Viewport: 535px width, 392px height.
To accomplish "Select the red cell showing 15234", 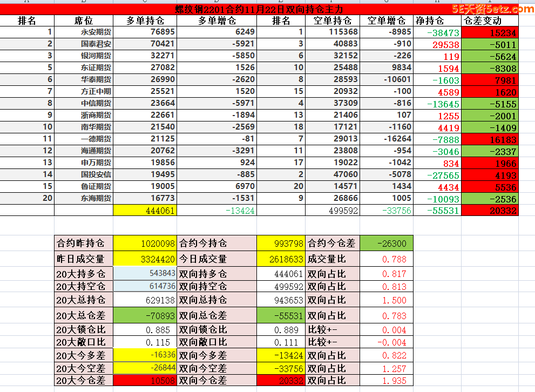I will [x=490, y=32].
